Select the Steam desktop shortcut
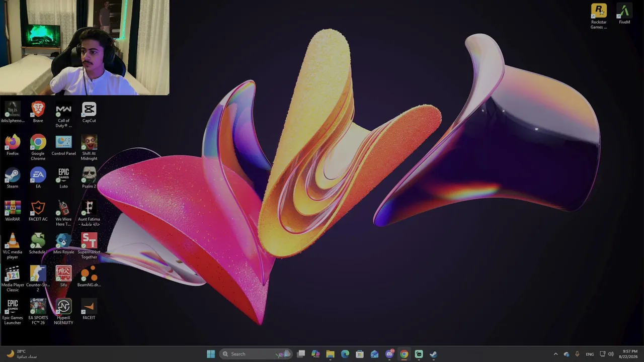The image size is (644, 362). (13, 178)
